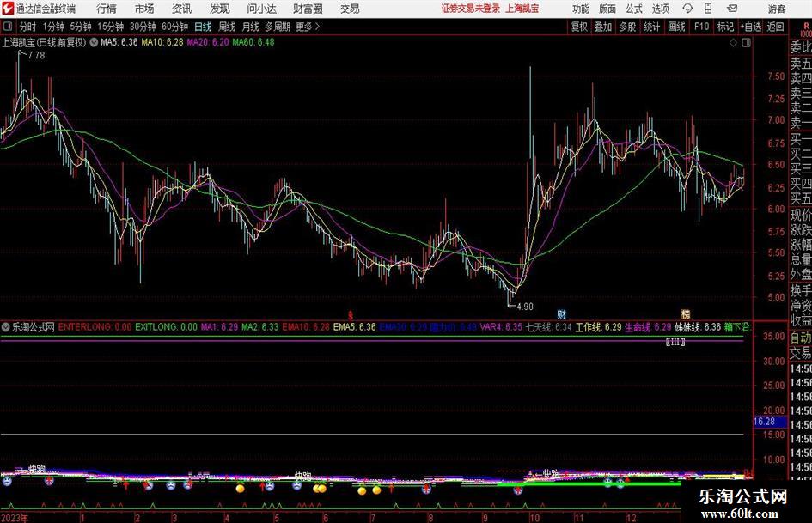Click the 妹妹线: 6.36 indicator label

(x=698, y=327)
